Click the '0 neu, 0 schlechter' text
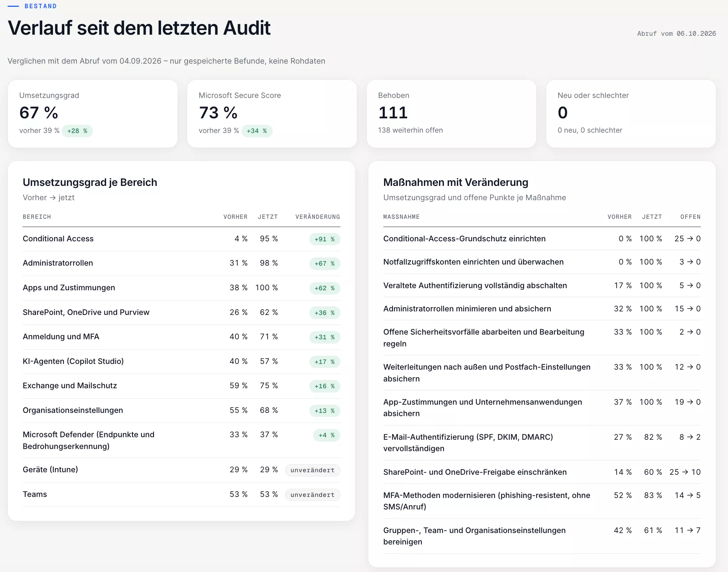The image size is (728, 572). [x=590, y=130]
